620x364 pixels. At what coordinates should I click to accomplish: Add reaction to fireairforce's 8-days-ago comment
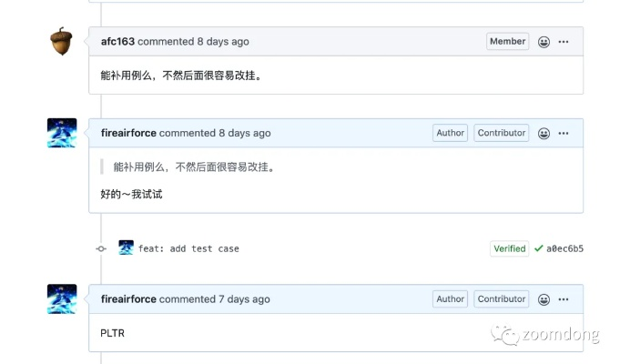point(544,134)
